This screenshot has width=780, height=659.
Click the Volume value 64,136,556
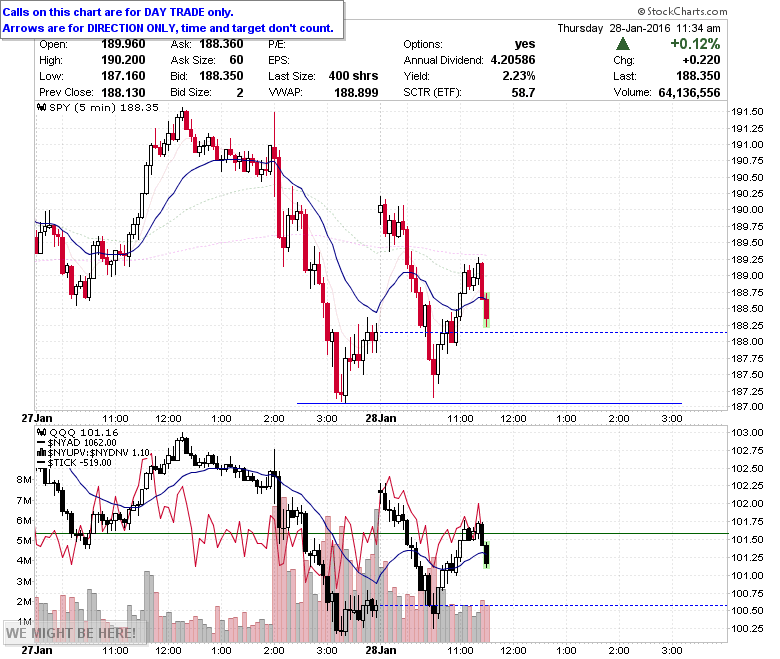(689, 93)
